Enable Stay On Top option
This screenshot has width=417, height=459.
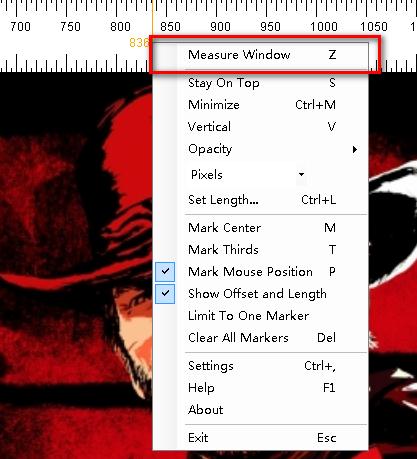[x=260, y=83]
